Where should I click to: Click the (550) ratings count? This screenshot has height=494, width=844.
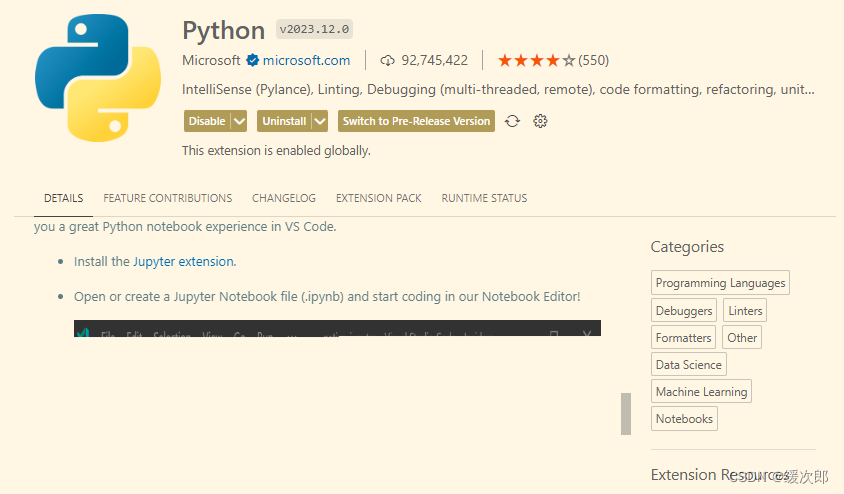pos(593,60)
